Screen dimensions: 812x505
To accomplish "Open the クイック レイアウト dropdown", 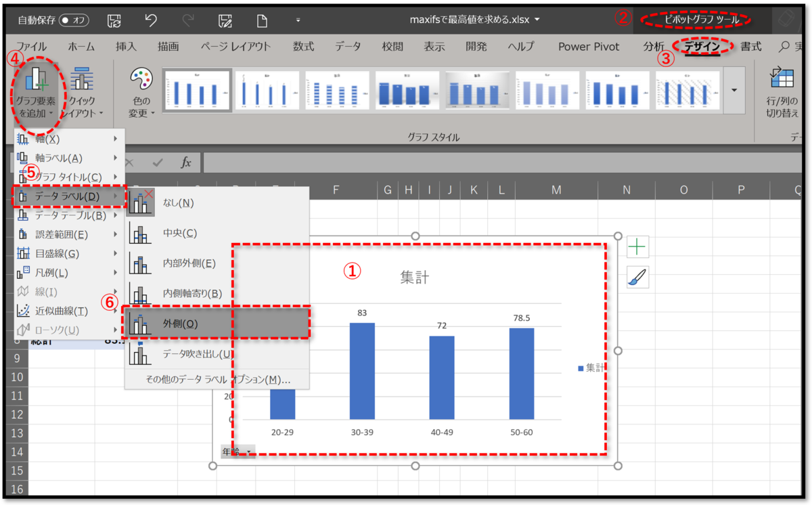I will pos(83,93).
